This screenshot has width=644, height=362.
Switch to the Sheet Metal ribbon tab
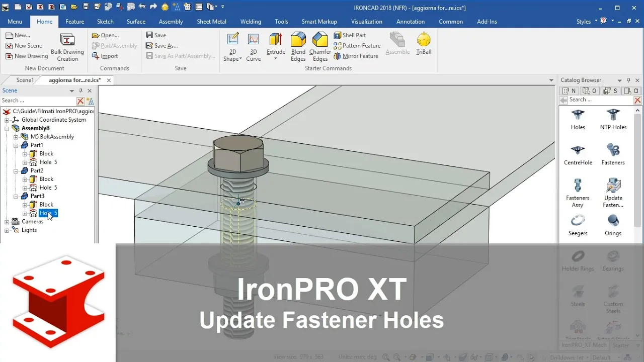pos(211,22)
